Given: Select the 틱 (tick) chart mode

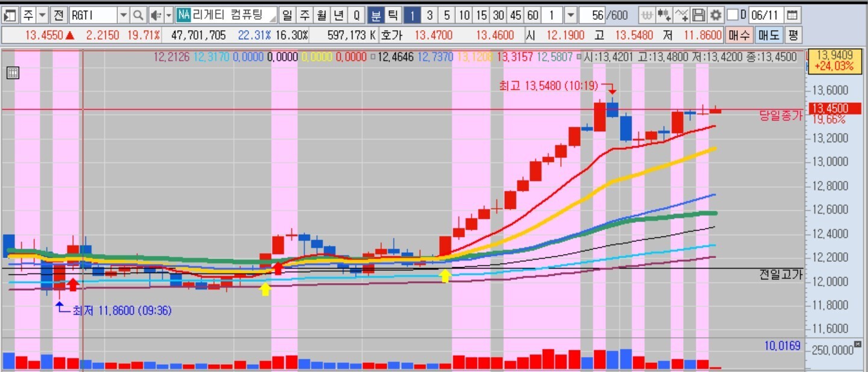Looking at the screenshot, I should coord(392,14).
